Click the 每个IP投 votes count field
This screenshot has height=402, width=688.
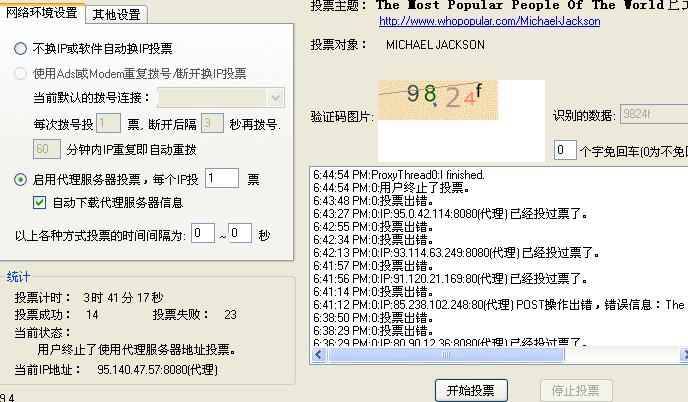coord(221,179)
